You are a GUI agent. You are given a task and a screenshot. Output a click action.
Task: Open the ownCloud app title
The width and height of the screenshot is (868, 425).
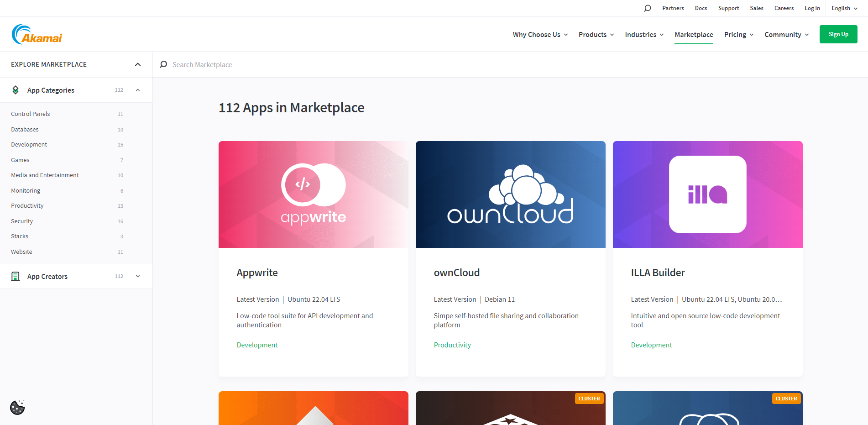coord(456,273)
